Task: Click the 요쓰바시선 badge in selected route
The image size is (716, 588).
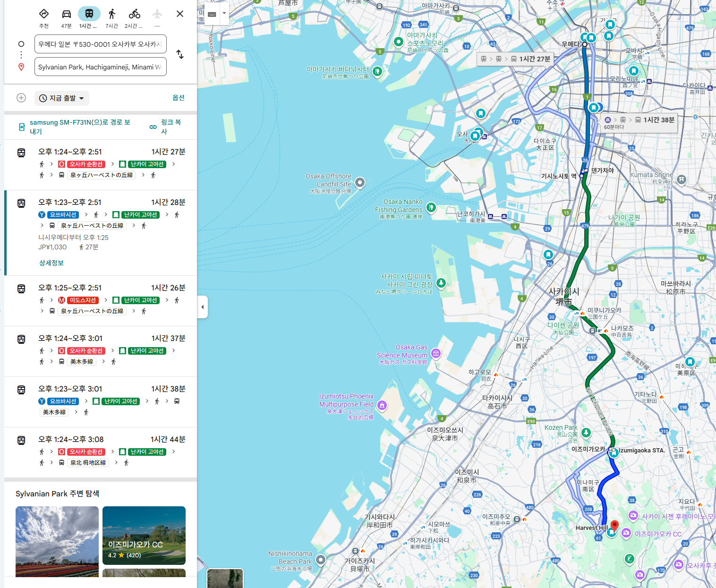Action: click(64, 215)
